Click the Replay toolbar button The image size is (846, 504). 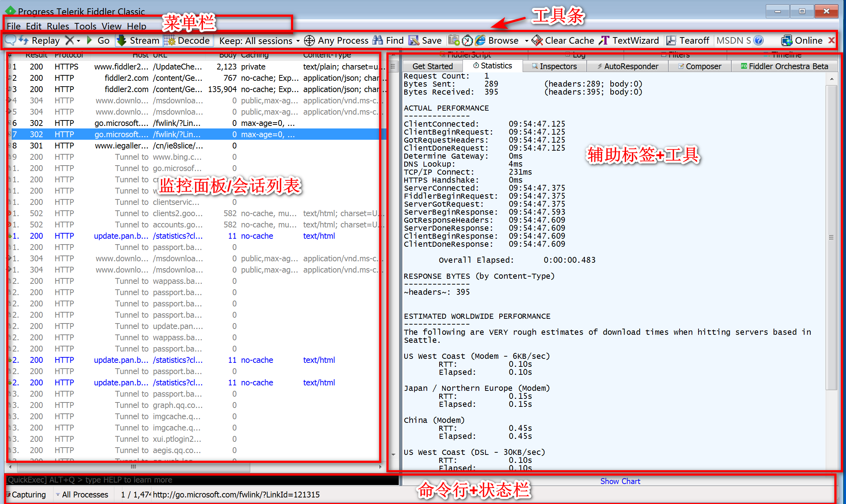(x=39, y=40)
